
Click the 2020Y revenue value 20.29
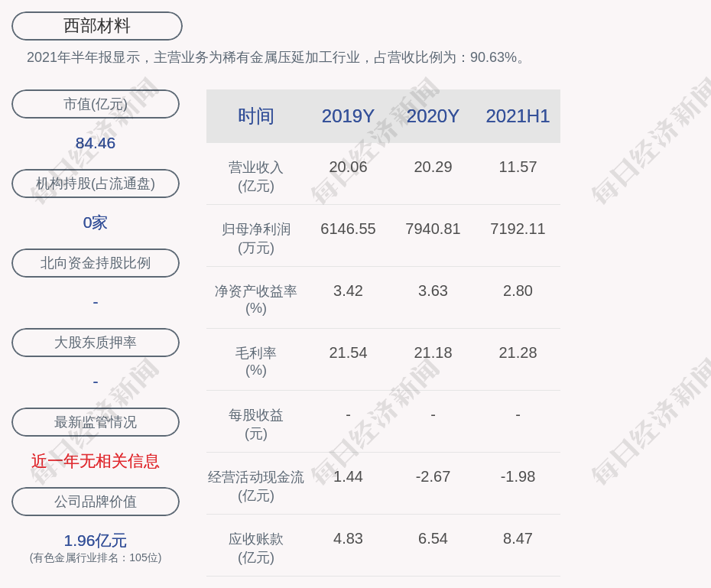coord(433,167)
